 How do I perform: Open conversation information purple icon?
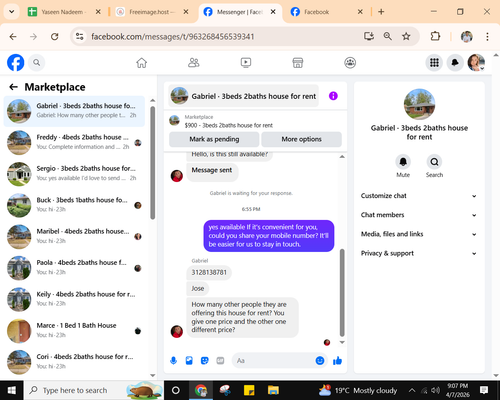(x=333, y=96)
